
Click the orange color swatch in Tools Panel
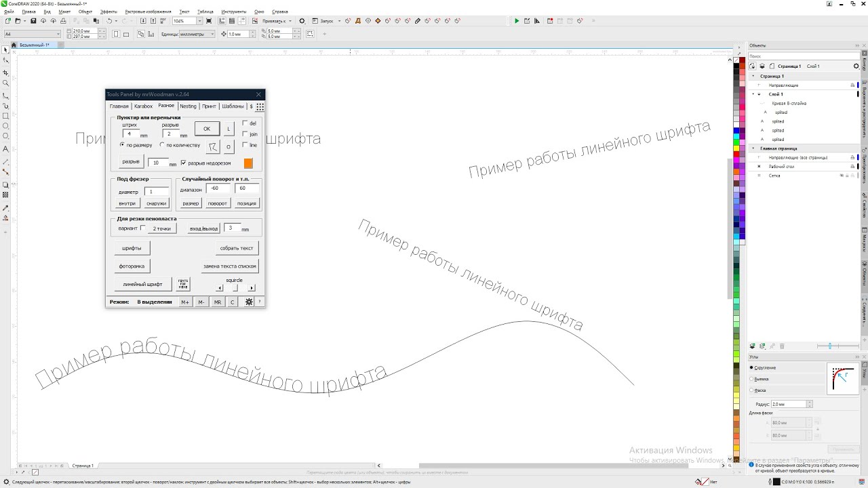[x=248, y=163]
